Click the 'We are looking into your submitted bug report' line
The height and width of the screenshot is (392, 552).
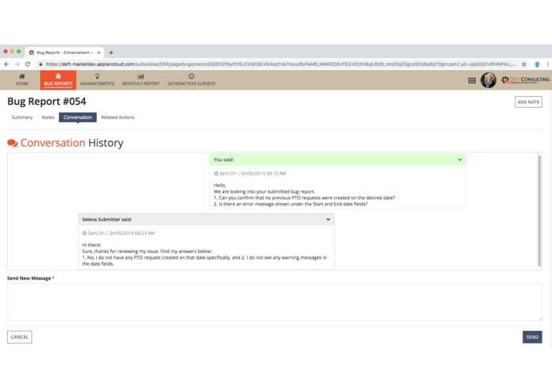pyautogui.click(x=264, y=191)
